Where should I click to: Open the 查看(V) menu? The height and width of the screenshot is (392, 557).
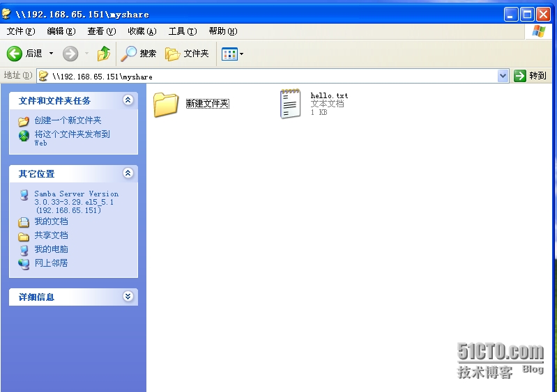tap(102, 31)
